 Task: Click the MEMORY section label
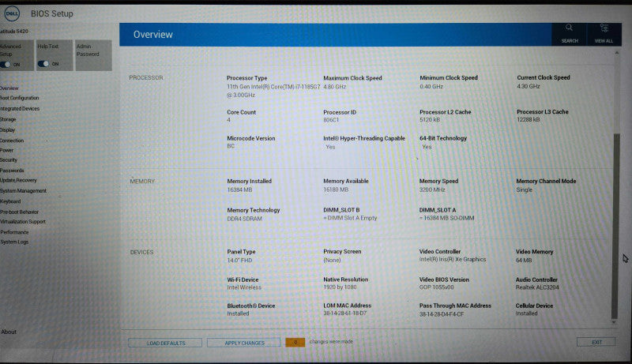pos(142,182)
